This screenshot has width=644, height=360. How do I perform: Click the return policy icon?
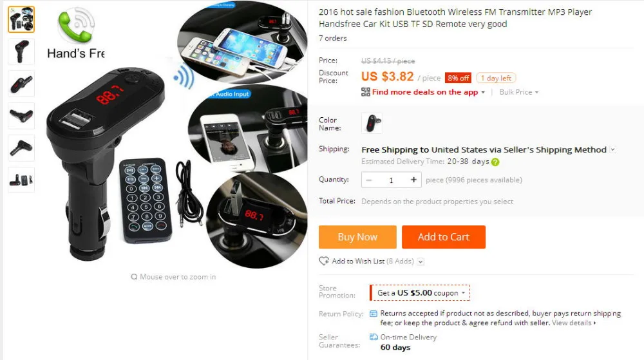tap(374, 314)
